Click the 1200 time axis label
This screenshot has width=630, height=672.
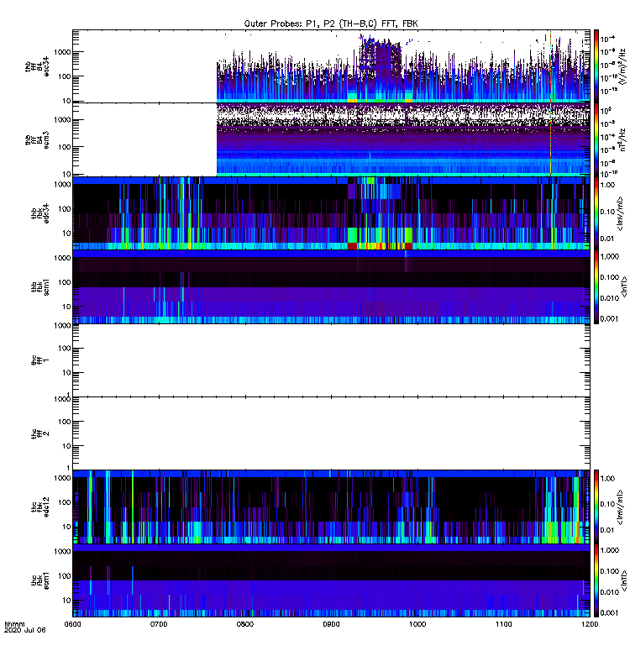590,624
